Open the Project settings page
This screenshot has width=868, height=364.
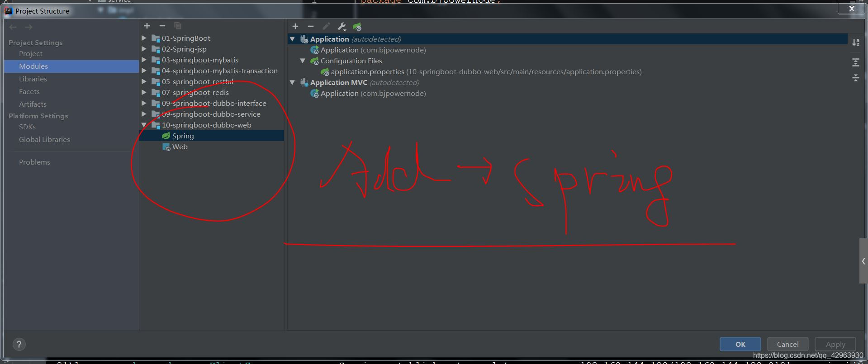point(30,53)
